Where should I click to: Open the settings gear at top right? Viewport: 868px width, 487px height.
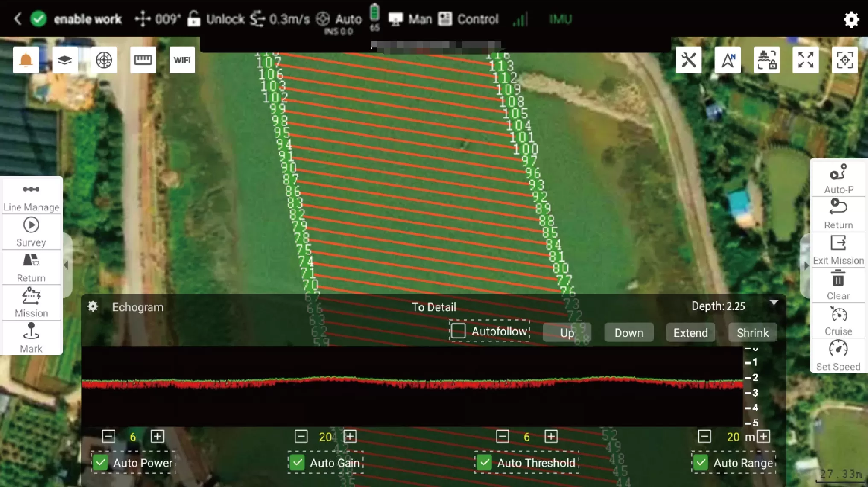(851, 19)
